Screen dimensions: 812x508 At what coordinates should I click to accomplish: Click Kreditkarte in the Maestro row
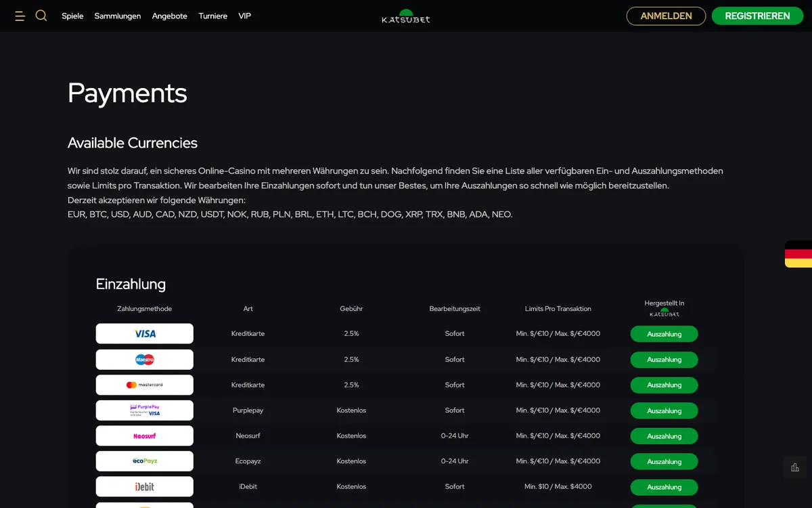[x=248, y=360]
